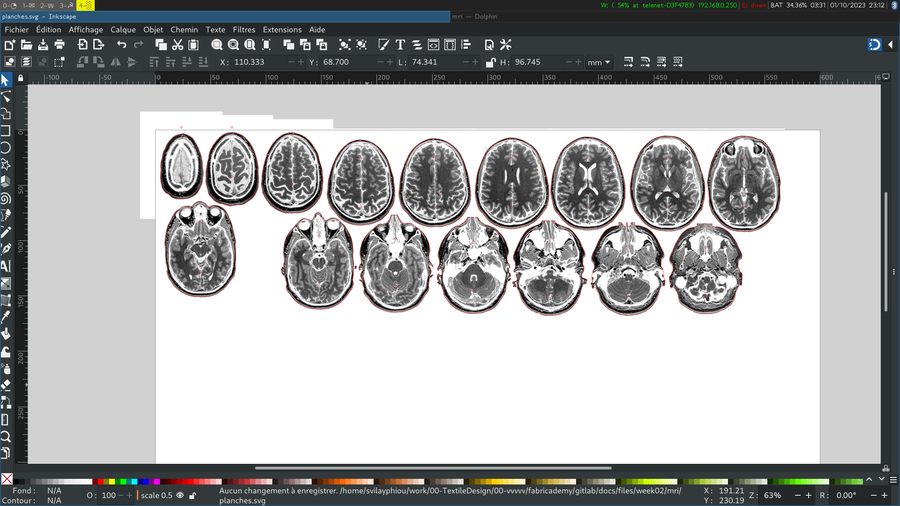Undo the last action
900x506 pixels.
pyautogui.click(x=122, y=45)
